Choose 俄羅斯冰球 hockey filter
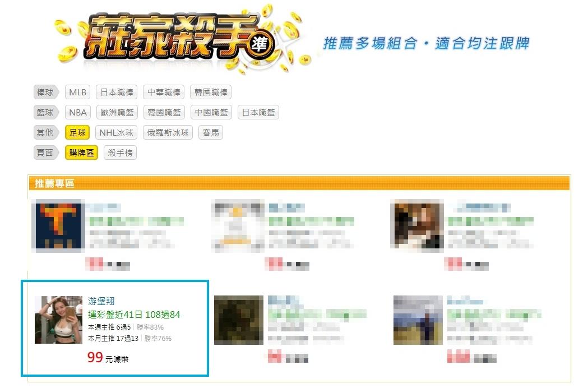This screenshot has height=388, width=588. point(168,132)
